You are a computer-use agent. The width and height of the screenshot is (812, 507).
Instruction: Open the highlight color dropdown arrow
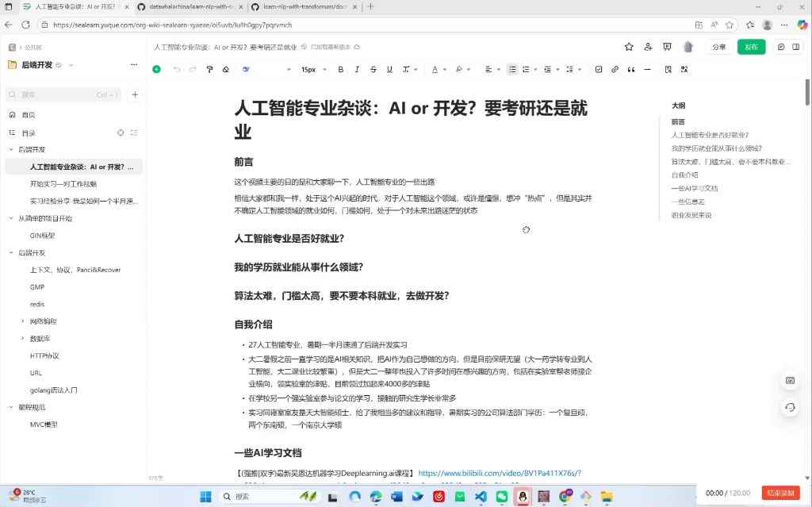pyautogui.click(x=469, y=70)
